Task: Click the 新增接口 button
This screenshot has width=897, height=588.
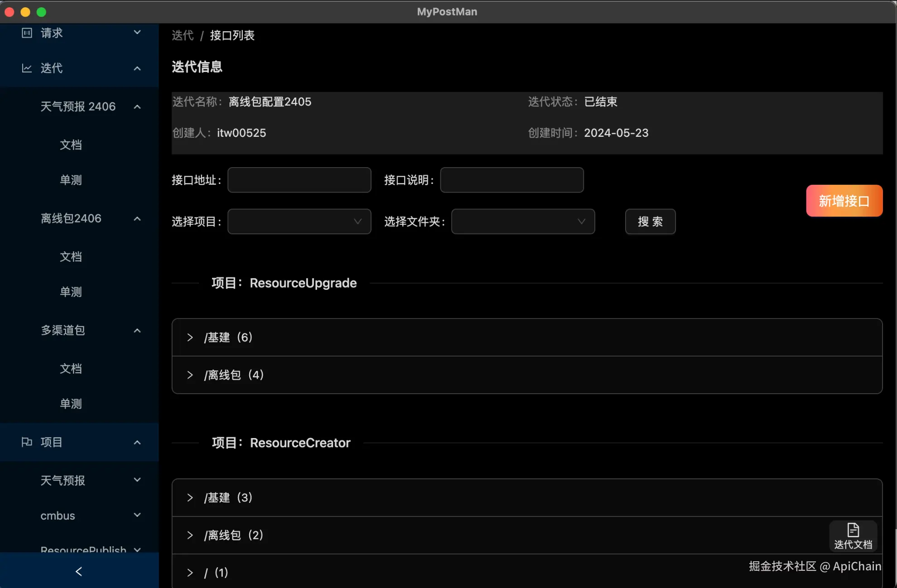Action: coord(844,201)
